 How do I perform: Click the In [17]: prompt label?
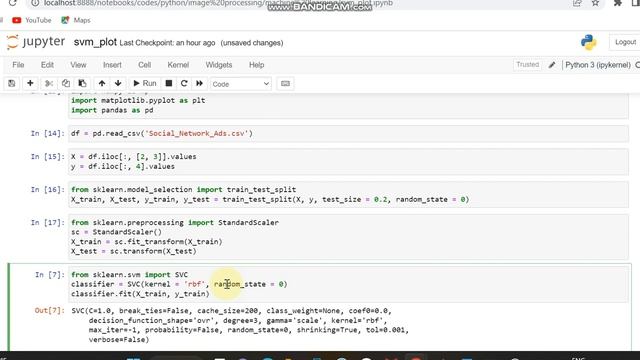click(47, 222)
